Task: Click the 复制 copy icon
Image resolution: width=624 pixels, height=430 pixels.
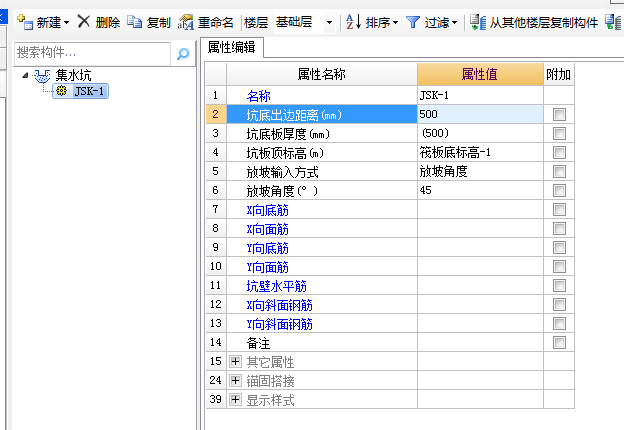Action: 135,22
